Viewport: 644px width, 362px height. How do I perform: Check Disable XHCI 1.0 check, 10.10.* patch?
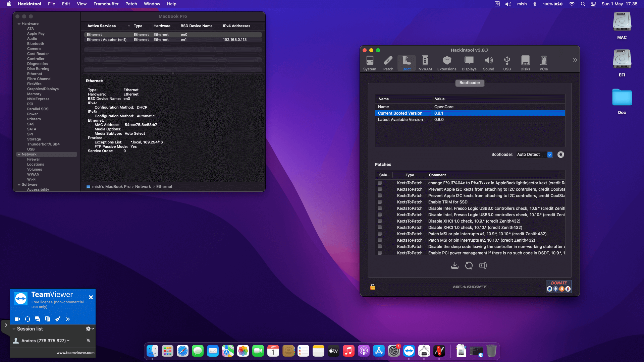[x=380, y=228]
